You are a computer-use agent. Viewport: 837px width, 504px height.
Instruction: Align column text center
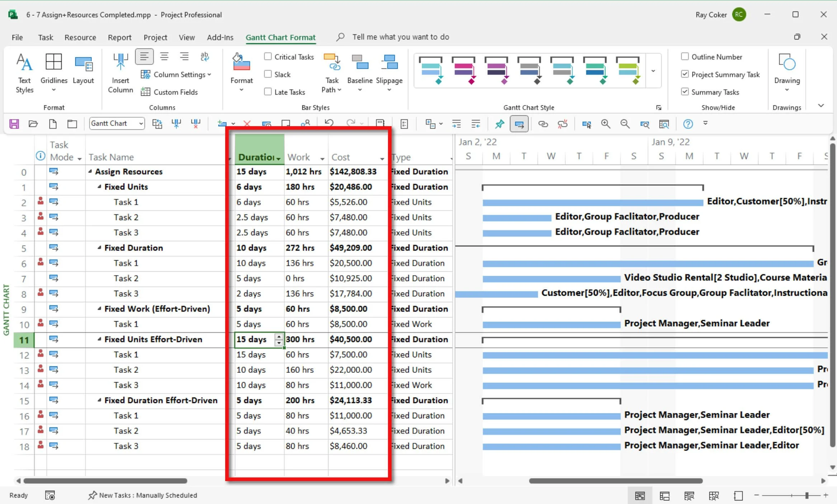[x=164, y=56]
